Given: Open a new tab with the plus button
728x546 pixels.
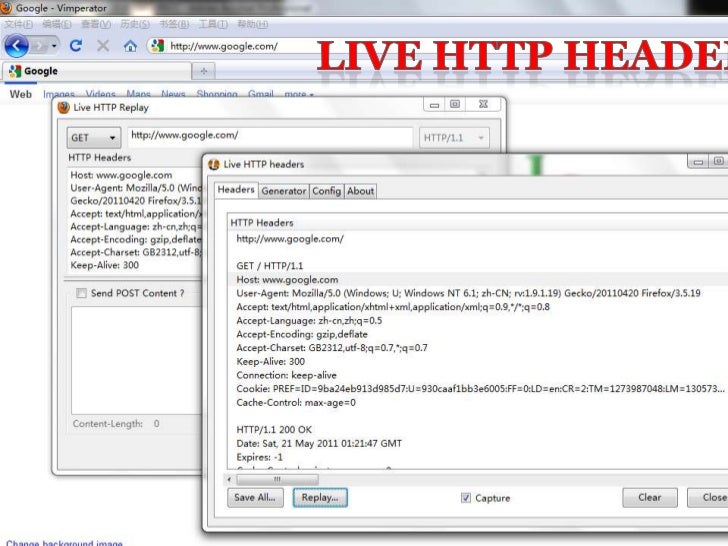Looking at the screenshot, I should (203, 71).
